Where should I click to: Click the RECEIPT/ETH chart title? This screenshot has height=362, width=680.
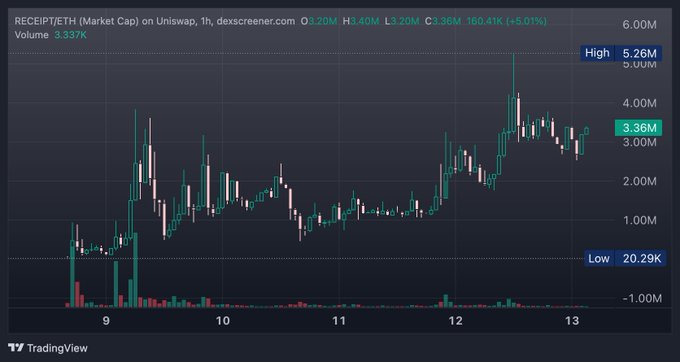point(155,21)
